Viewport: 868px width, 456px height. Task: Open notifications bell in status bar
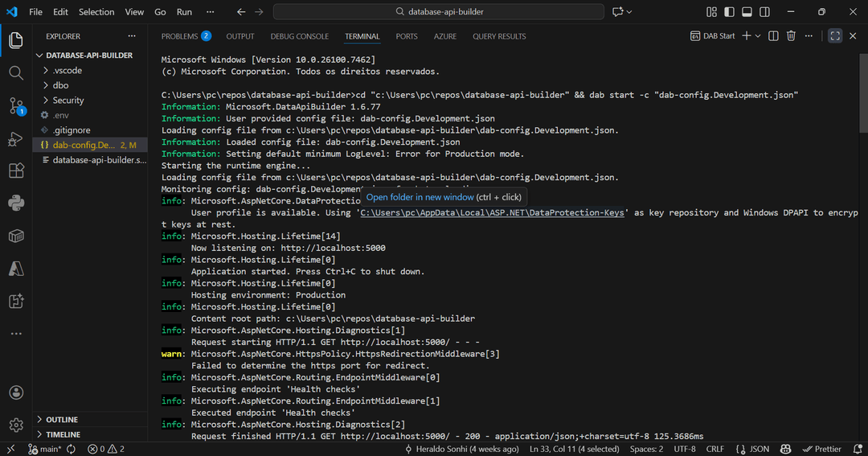click(x=858, y=450)
